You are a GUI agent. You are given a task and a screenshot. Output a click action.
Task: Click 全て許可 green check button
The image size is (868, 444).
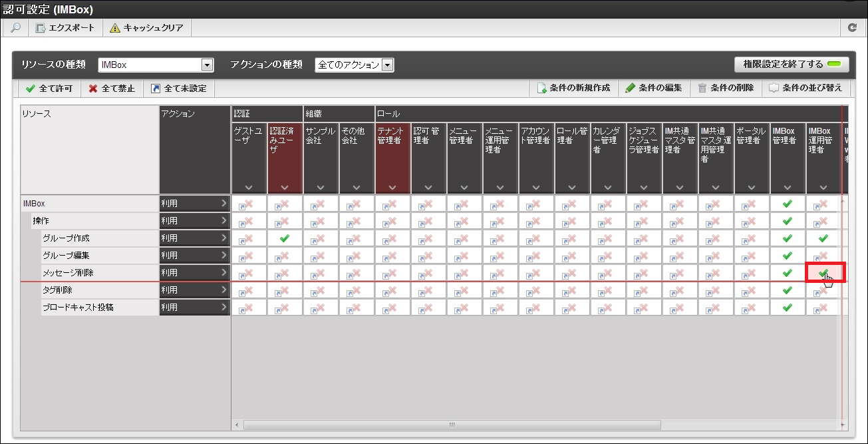[50, 89]
